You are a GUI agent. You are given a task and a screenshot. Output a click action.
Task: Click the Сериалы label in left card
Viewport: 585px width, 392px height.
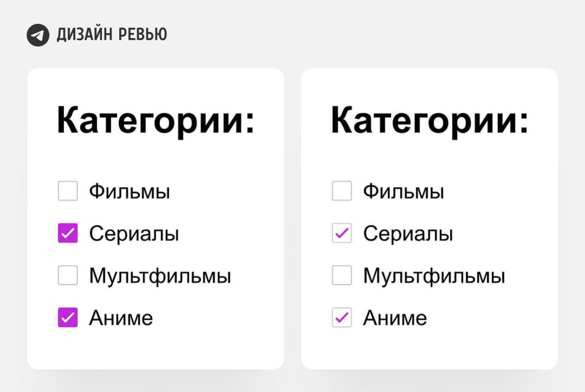coord(134,234)
